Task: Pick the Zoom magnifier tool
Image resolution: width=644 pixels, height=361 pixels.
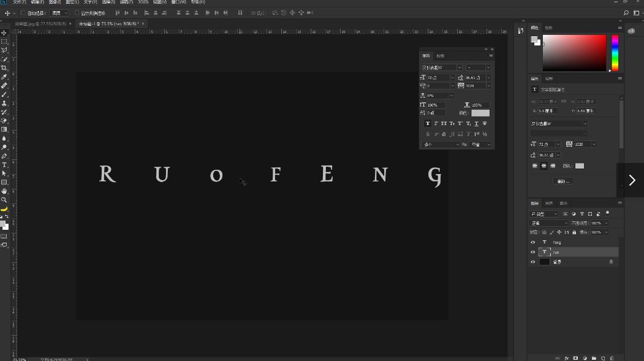Action: [x=4, y=200]
